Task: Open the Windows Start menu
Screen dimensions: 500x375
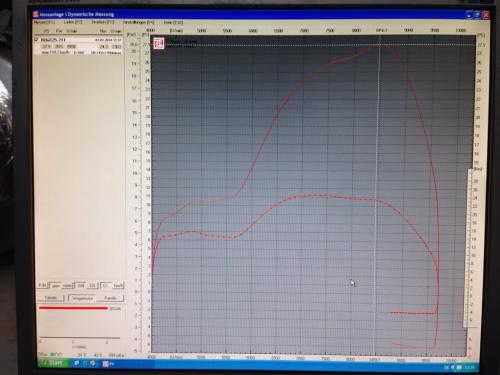Action: (x=53, y=363)
